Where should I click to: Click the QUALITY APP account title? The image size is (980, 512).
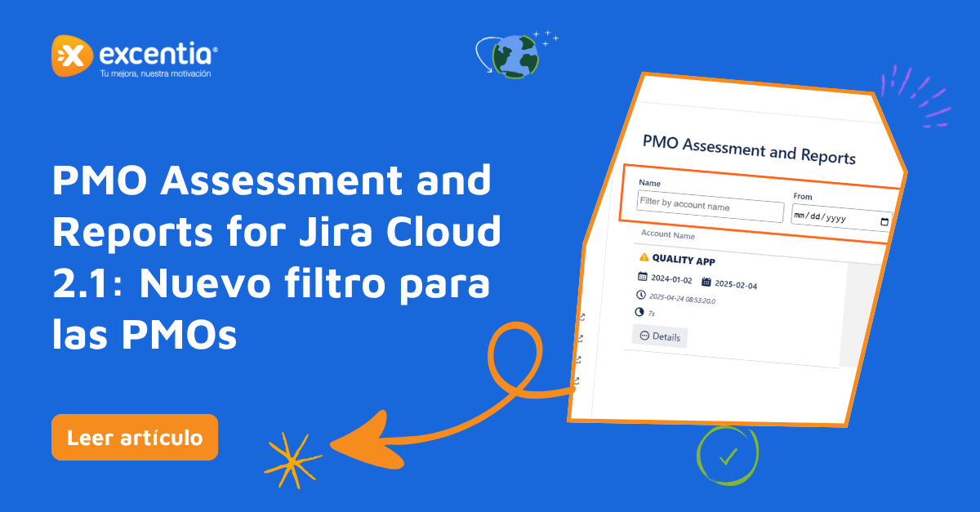coord(684,261)
